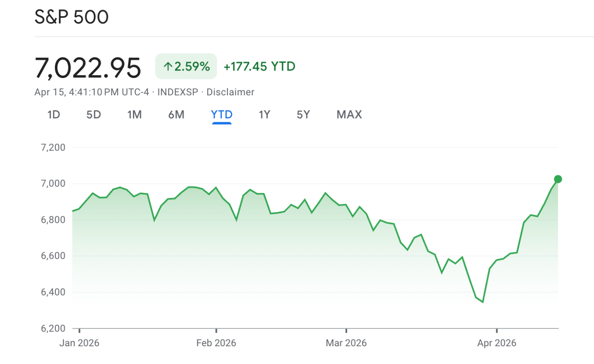Click the 2.59% change badge

(186, 66)
